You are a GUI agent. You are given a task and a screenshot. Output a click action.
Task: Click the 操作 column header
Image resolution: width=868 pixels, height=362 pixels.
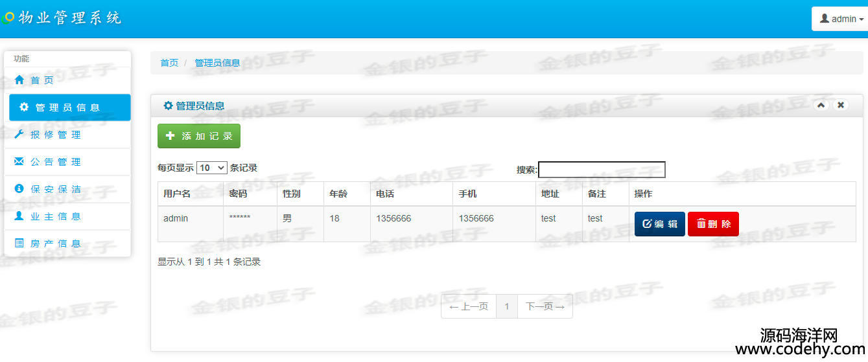click(742, 194)
